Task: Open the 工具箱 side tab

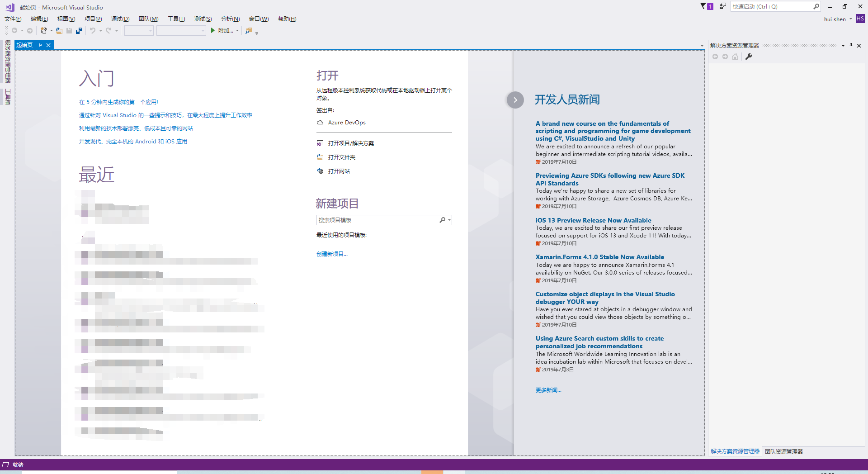Action: click(8, 96)
